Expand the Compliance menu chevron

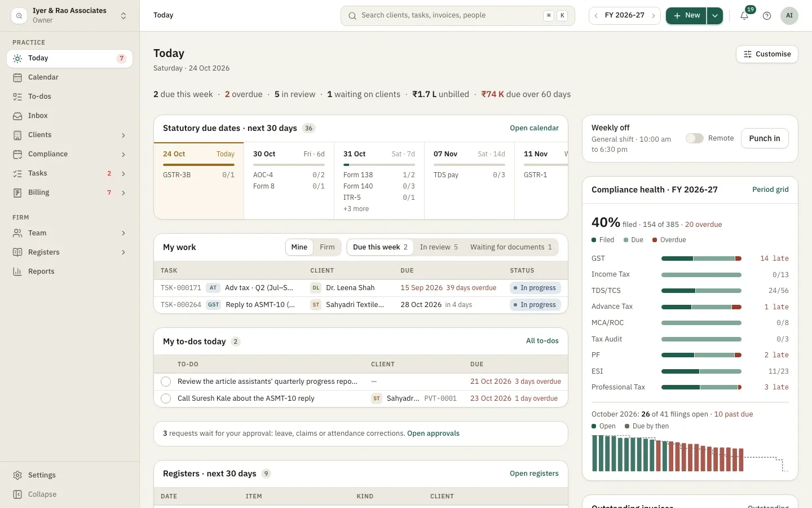[123, 154]
